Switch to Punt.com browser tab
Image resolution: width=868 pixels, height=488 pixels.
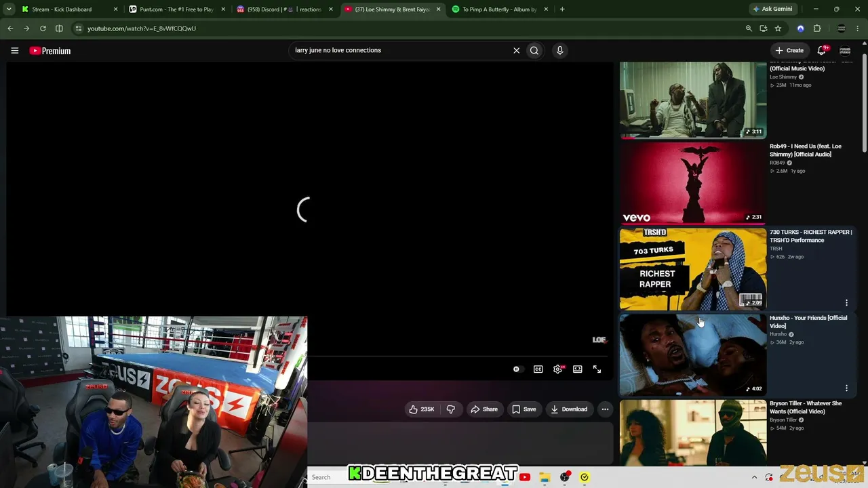[x=176, y=9]
